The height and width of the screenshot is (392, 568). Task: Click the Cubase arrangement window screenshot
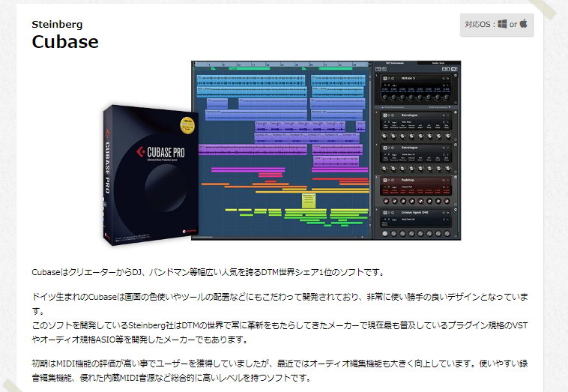[x=282, y=151]
